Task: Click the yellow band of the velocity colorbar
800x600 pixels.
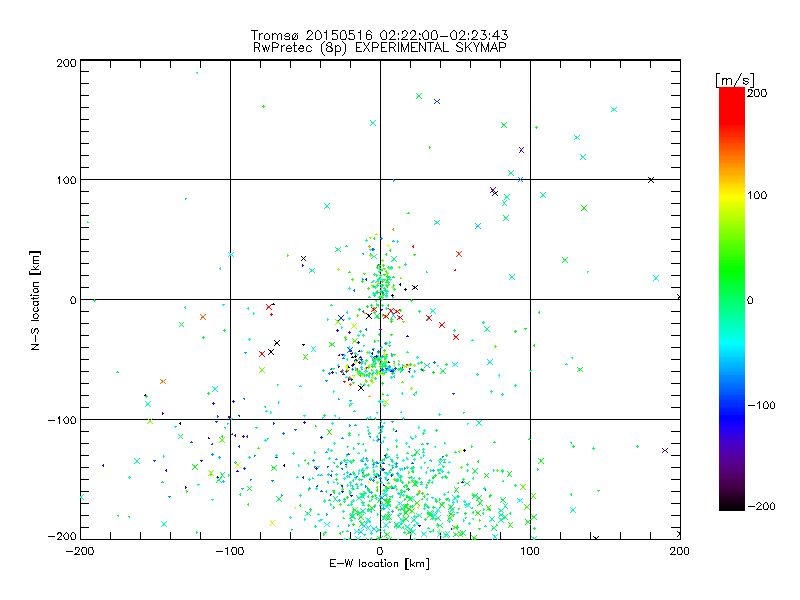Action: [x=732, y=195]
